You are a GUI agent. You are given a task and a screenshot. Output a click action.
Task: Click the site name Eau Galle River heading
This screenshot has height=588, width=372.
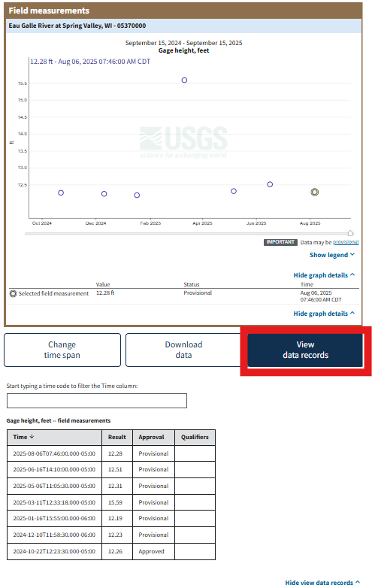[x=77, y=26]
